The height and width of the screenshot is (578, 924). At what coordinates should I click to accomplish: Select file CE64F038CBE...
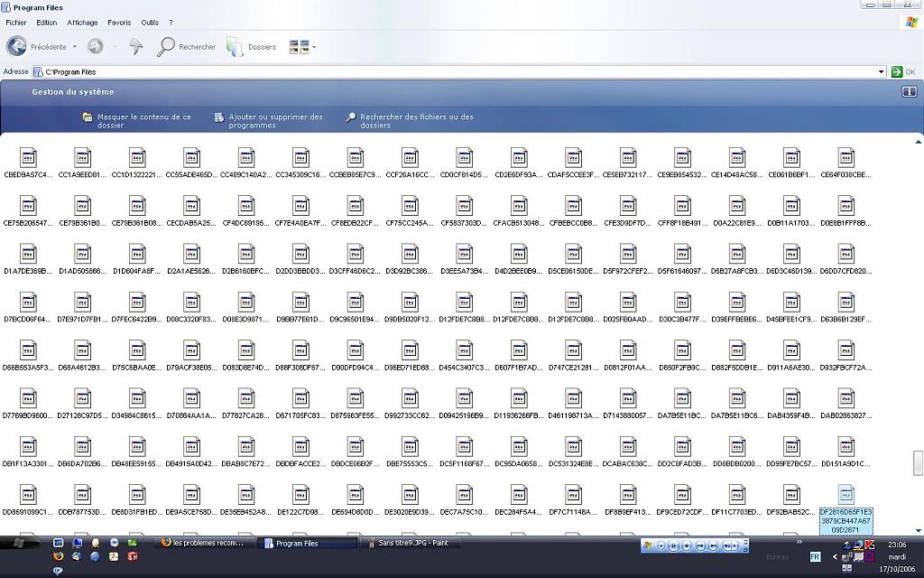point(845,163)
